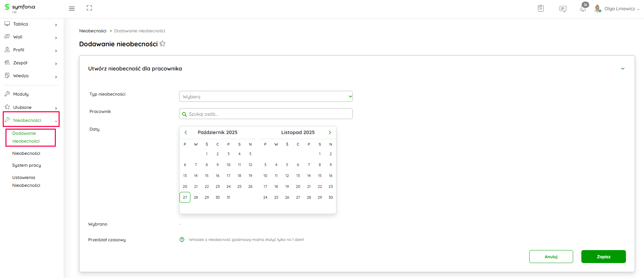Collapse the Utwórz nieobecność panel
The height and width of the screenshot is (278, 644).
(x=623, y=69)
